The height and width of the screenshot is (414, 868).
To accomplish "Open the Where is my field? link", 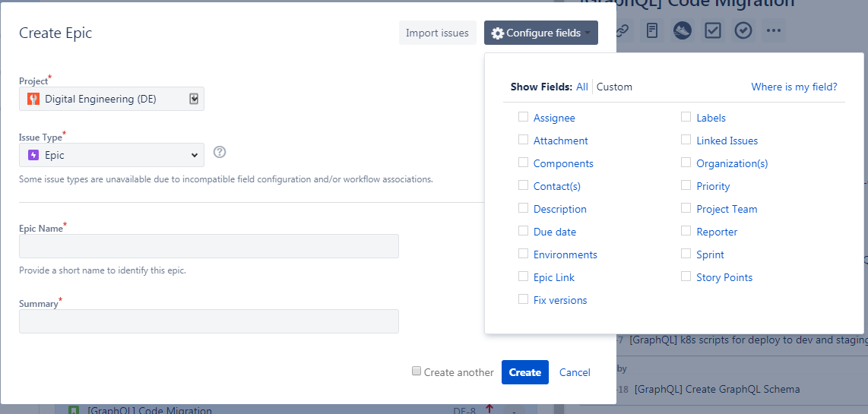I will (x=794, y=87).
